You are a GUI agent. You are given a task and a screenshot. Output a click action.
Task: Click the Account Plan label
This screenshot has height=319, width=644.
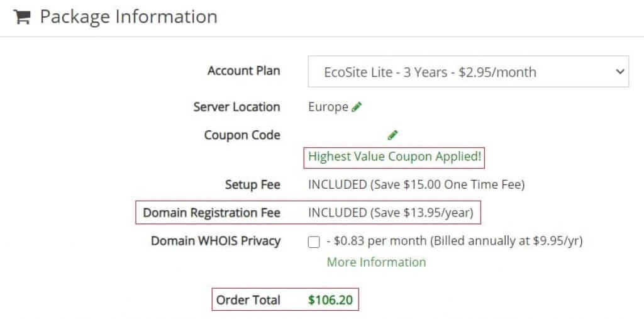coord(244,70)
